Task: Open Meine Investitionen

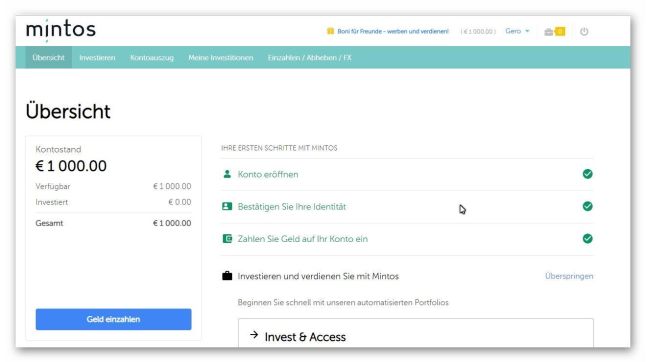Action: coord(220,58)
